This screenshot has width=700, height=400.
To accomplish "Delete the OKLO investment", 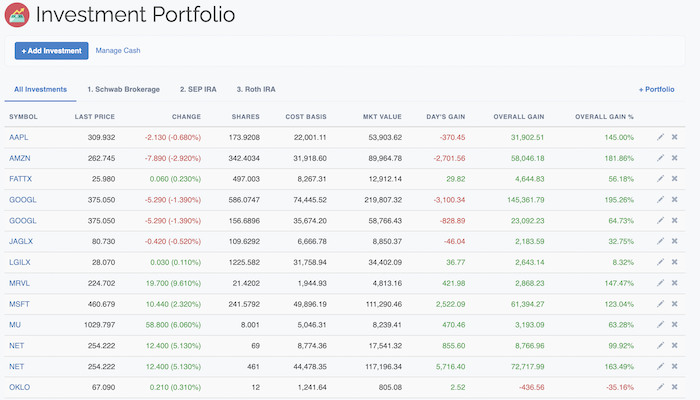I will click(675, 387).
